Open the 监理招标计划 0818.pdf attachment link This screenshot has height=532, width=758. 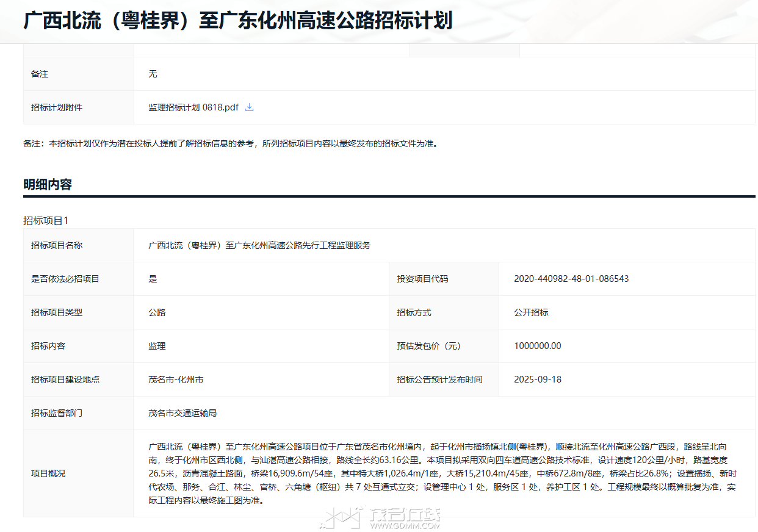(193, 107)
